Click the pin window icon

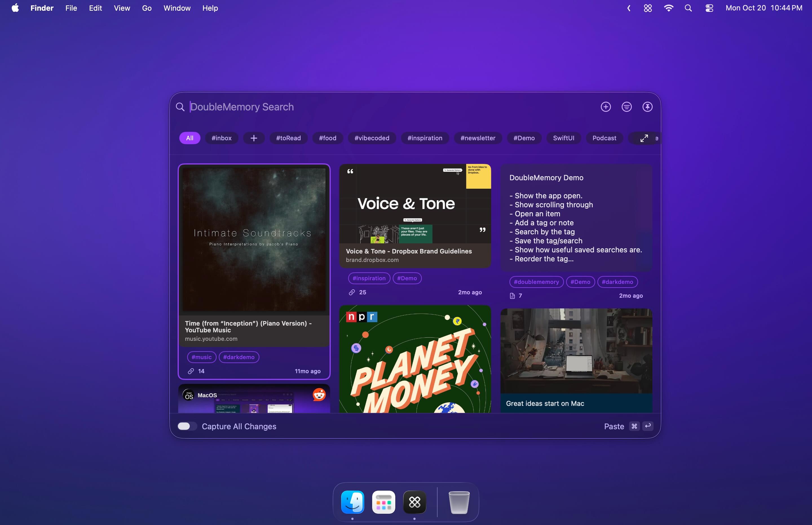click(647, 107)
